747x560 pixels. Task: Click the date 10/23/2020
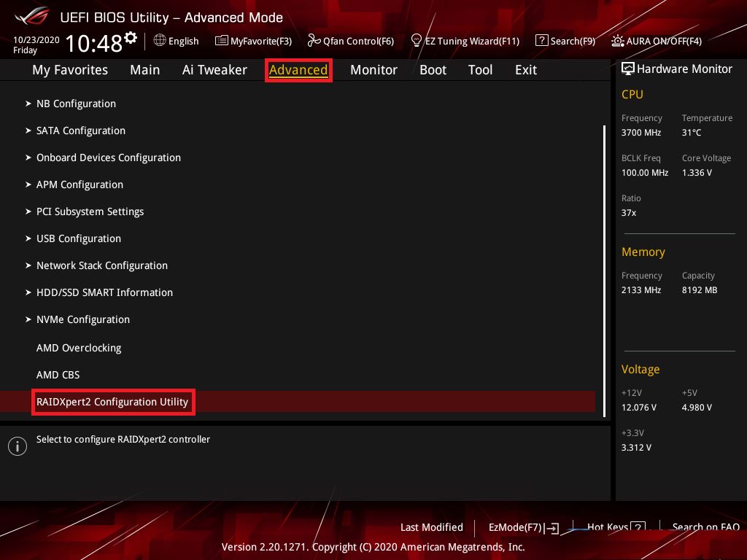coord(36,39)
